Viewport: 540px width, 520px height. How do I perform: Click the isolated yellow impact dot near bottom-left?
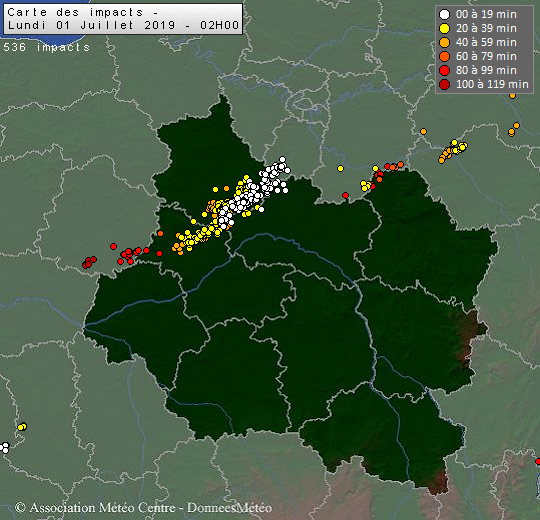point(22,427)
